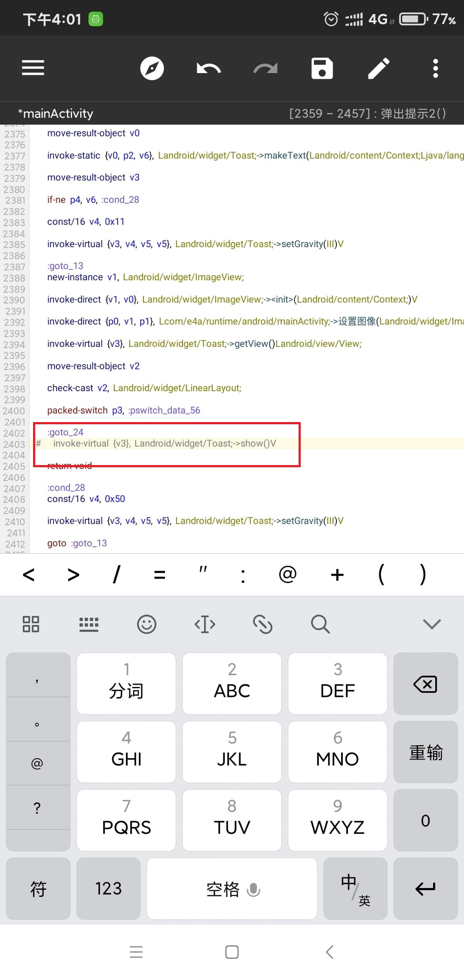Tap the 5 JKL key
The width and height of the screenshot is (464, 980).
[232, 752]
